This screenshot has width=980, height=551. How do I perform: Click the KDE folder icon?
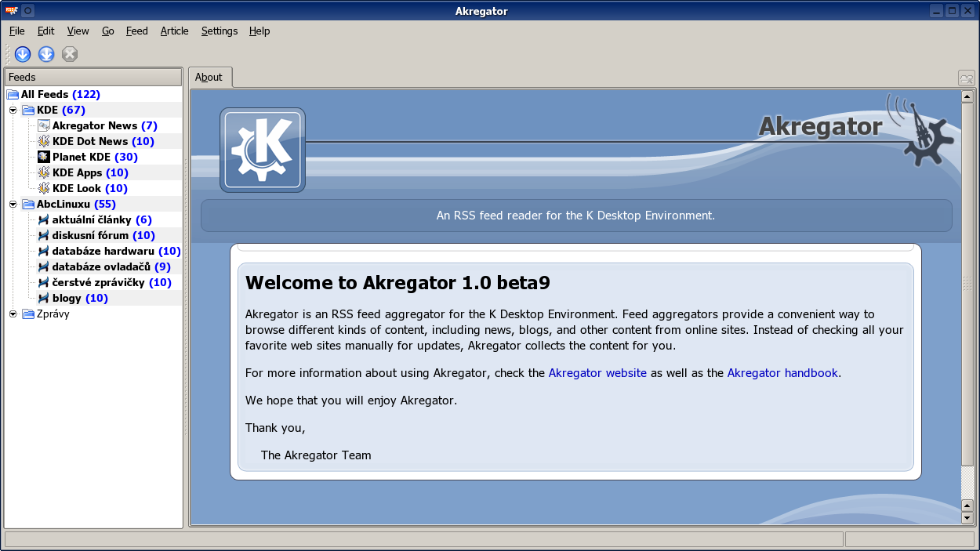click(28, 110)
